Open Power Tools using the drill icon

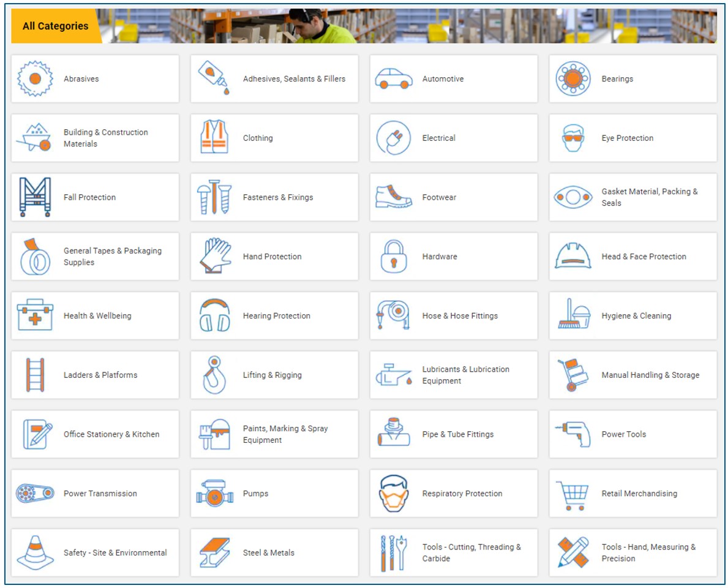pos(572,434)
